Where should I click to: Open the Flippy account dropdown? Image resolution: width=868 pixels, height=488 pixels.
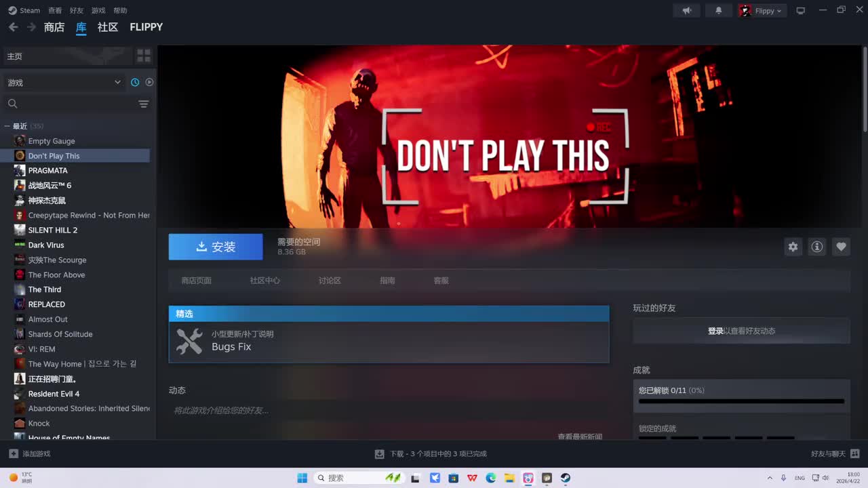click(761, 10)
